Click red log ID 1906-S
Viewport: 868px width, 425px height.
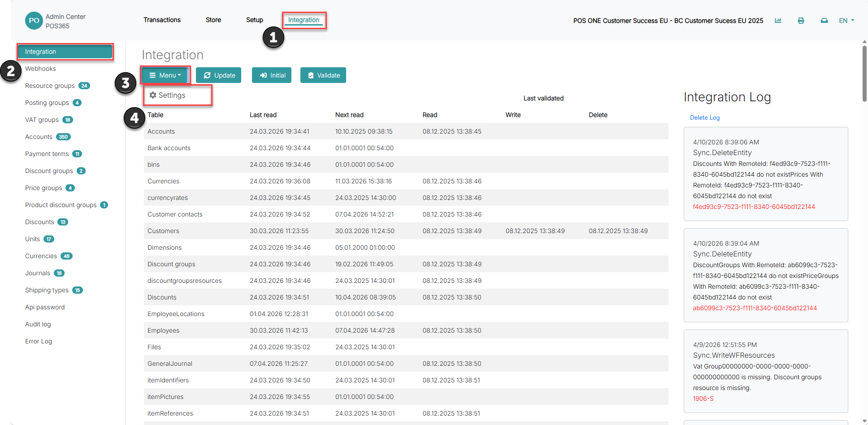tap(703, 399)
